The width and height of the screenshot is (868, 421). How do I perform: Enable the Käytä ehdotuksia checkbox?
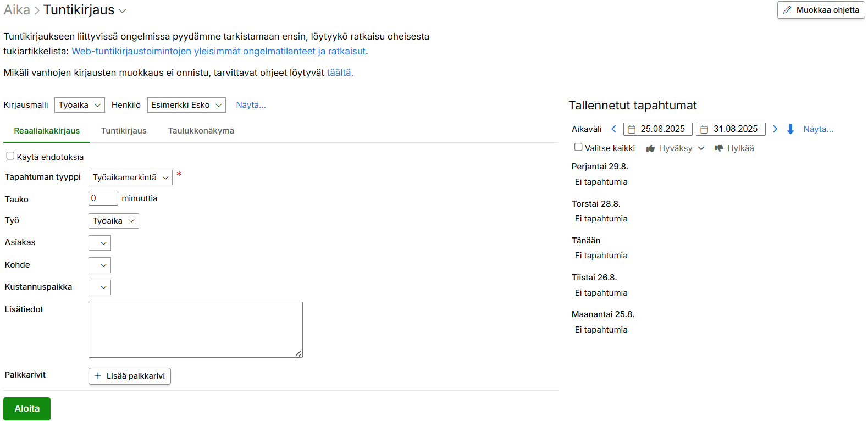coord(10,156)
